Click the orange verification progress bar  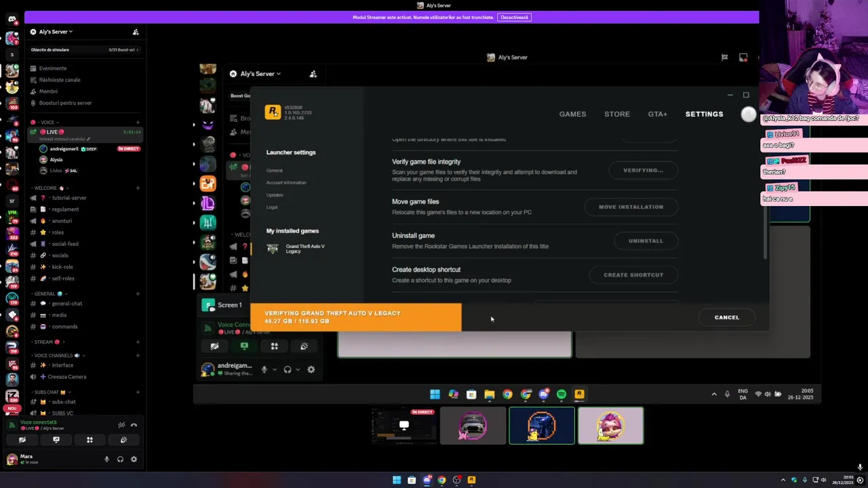click(356, 317)
